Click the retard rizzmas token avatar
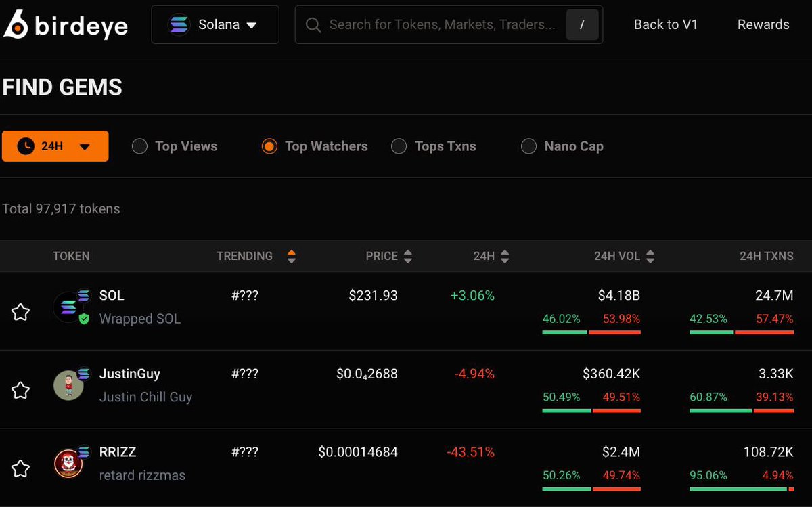 point(68,464)
